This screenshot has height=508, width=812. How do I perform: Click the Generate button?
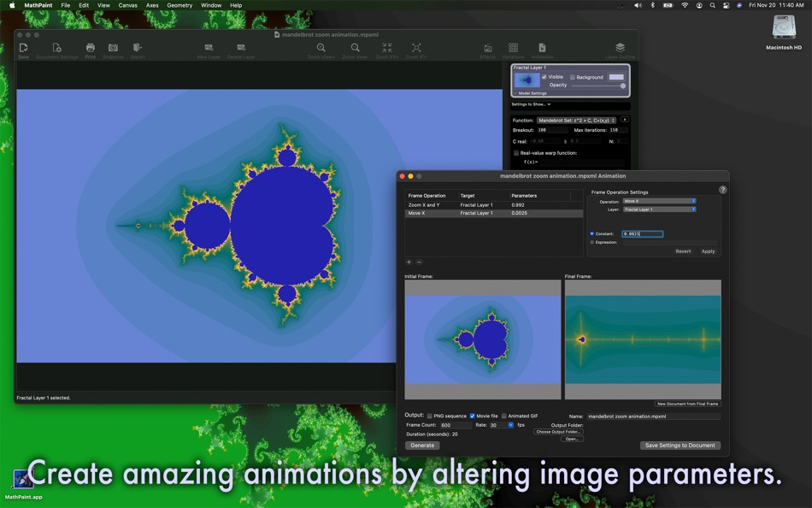click(x=422, y=446)
